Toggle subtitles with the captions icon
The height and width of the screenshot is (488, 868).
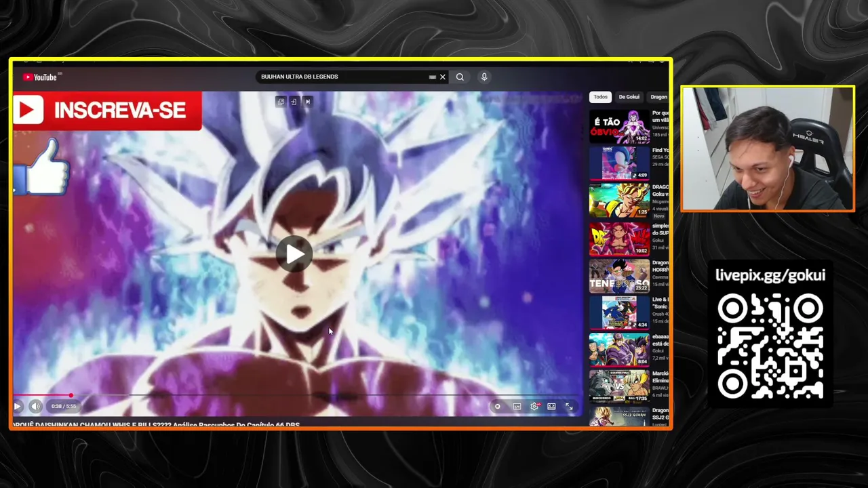[517, 407]
